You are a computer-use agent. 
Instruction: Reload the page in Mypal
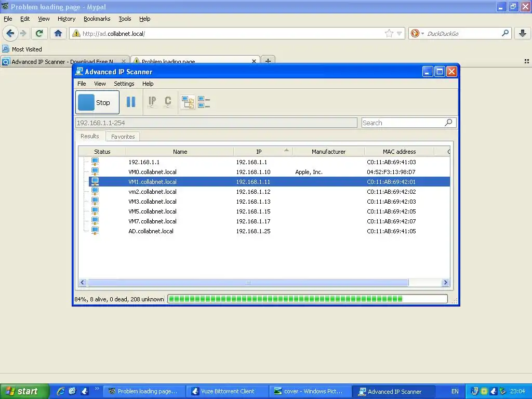pos(39,33)
